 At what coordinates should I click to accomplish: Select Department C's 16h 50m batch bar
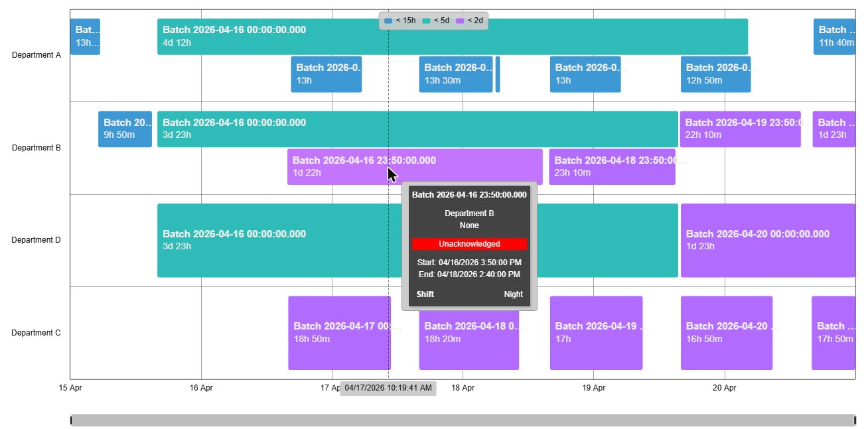click(x=727, y=333)
